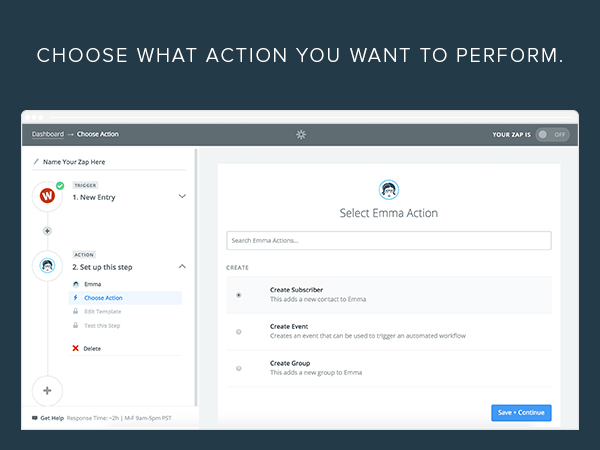Toggle the Your Zap Is OFF switch
This screenshot has height=450, width=600.
click(553, 135)
